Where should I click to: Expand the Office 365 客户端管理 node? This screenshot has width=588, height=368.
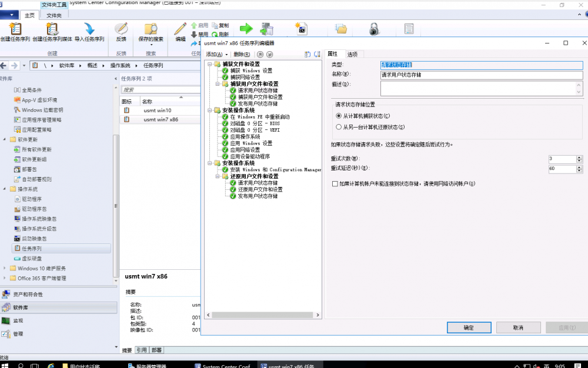tap(5, 278)
